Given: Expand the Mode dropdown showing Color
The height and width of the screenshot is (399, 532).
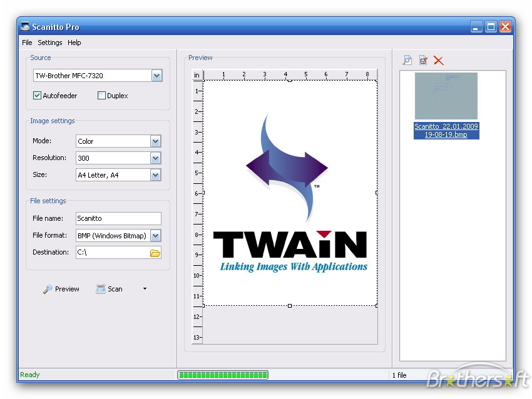Looking at the screenshot, I should [155, 141].
